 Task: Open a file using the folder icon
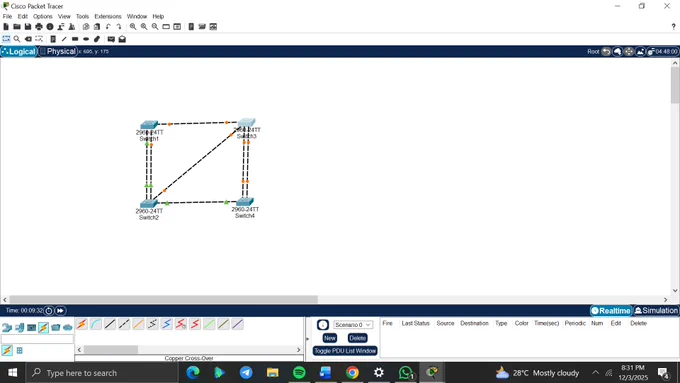17,27
